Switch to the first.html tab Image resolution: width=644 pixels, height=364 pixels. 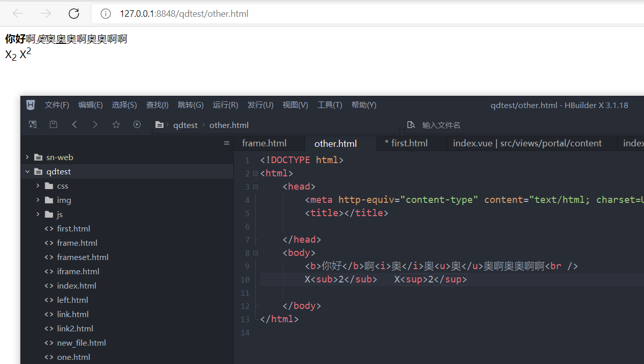pos(411,143)
